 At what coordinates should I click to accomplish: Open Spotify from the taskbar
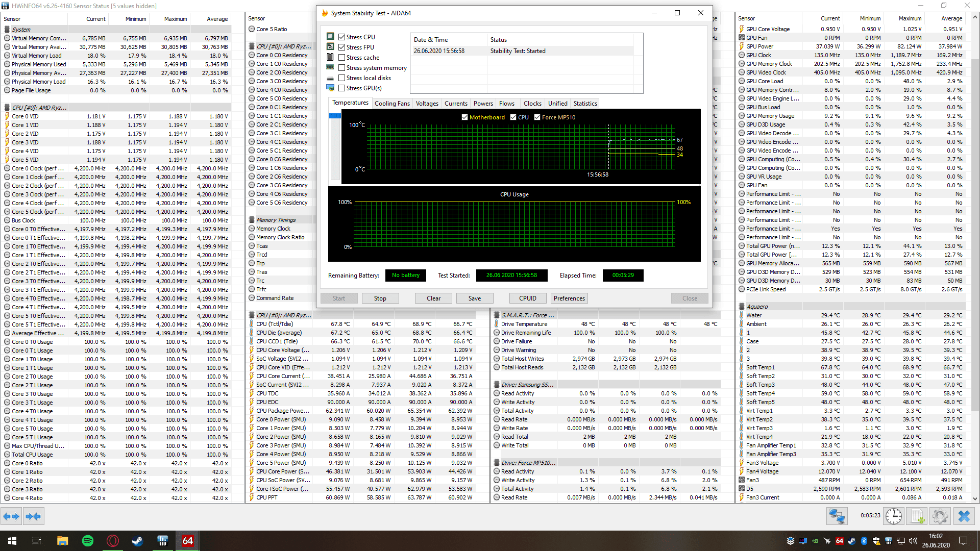coord(87,541)
